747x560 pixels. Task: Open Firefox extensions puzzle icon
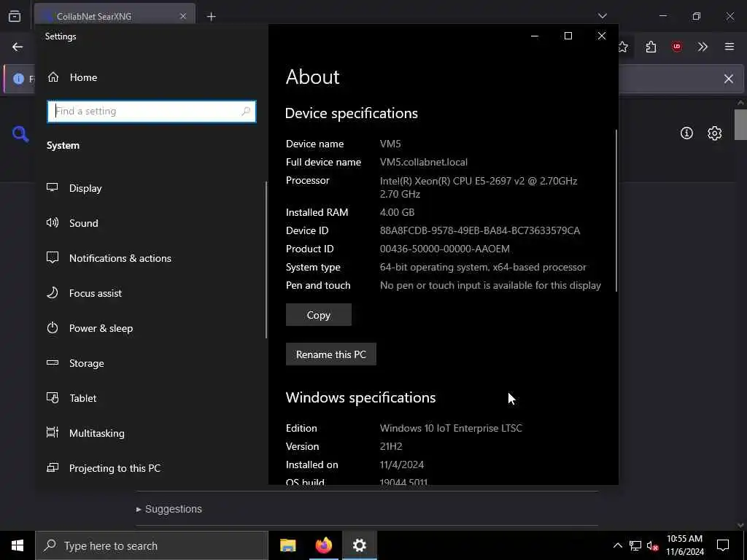click(x=651, y=47)
